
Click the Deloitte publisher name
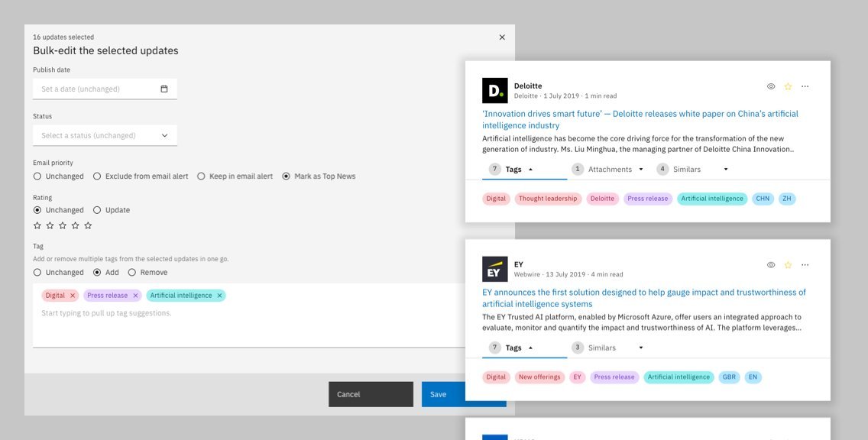tap(528, 86)
